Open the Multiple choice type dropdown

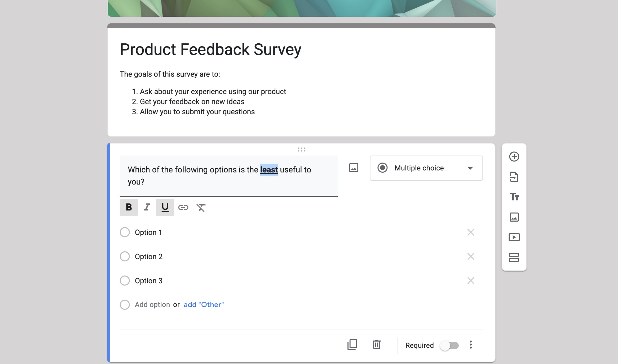tap(426, 168)
